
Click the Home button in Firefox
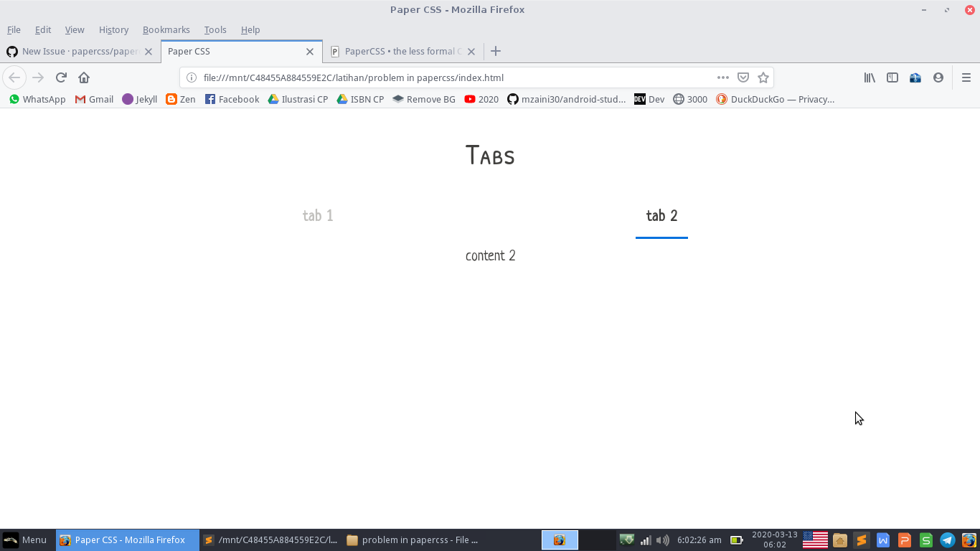(x=84, y=77)
